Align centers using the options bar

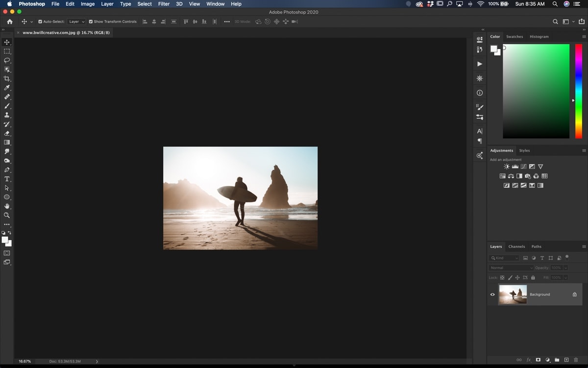click(154, 22)
